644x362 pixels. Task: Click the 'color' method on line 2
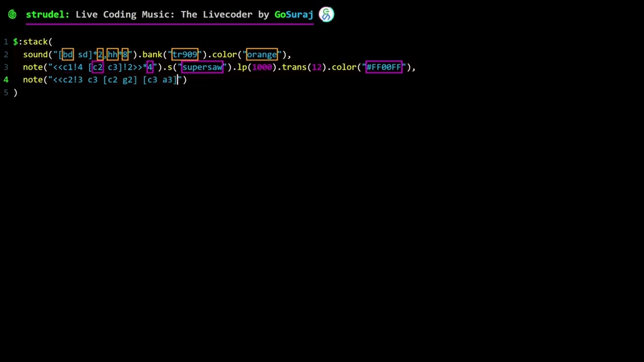point(224,54)
